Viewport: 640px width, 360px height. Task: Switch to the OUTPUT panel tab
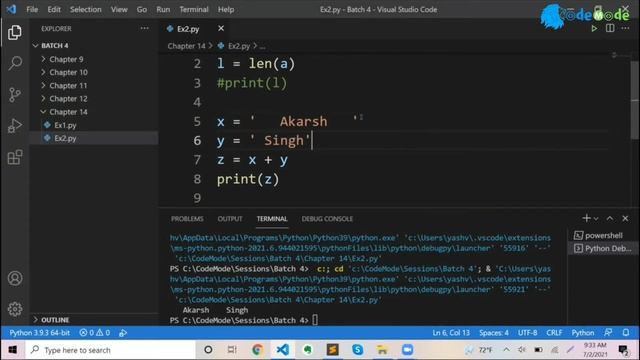pyautogui.click(x=230, y=219)
